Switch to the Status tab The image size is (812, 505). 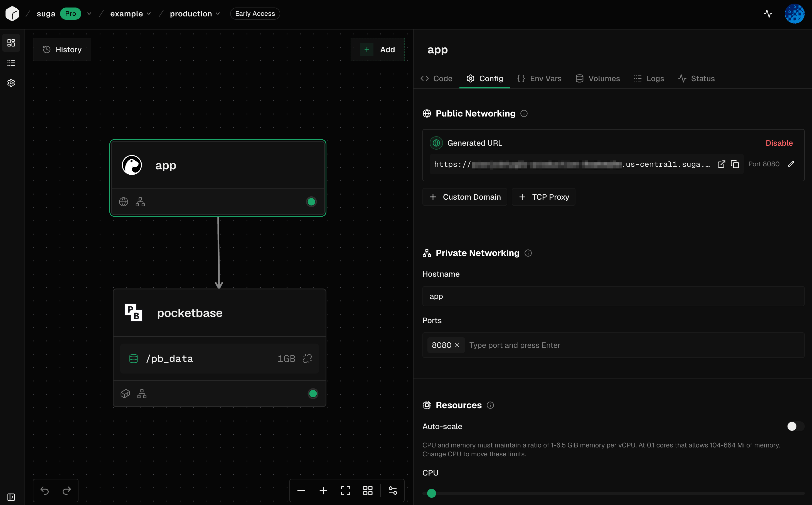click(697, 78)
